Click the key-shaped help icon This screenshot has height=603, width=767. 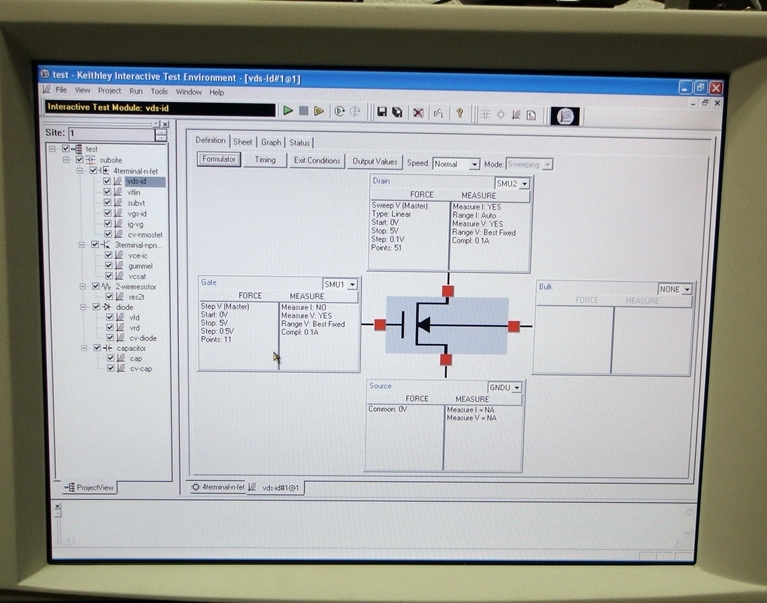[459, 113]
